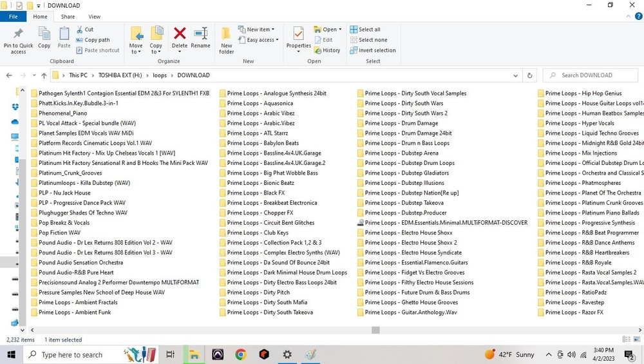
Task: Click Invert selection
Action: (x=373, y=50)
